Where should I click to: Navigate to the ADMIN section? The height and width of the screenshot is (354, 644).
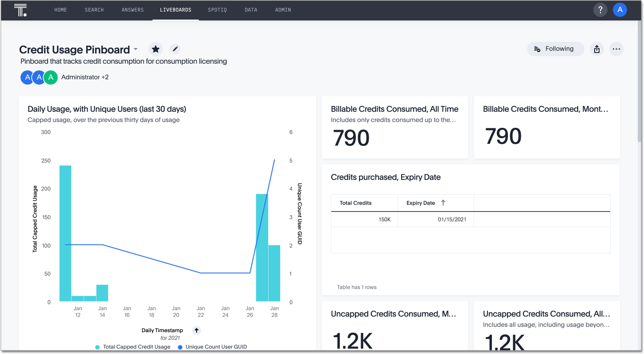coord(283,9)
